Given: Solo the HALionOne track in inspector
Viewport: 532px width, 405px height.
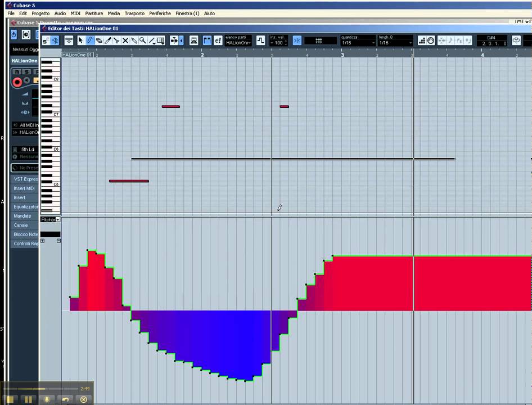Looking at the screenshot, I should [26, 71].
